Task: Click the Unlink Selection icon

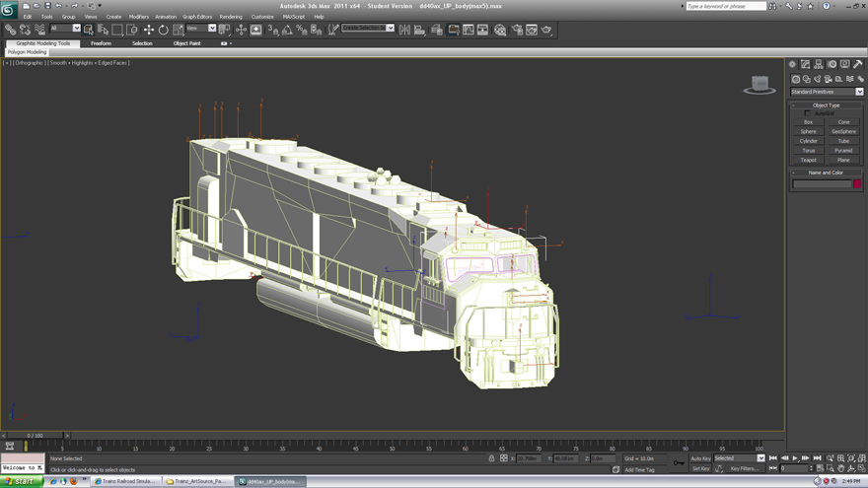Action: [25, 30]
